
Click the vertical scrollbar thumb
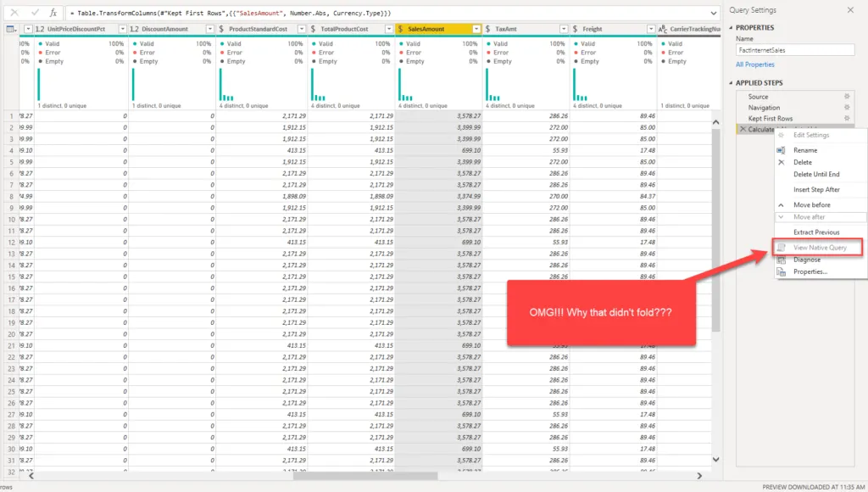pos(715,230)
